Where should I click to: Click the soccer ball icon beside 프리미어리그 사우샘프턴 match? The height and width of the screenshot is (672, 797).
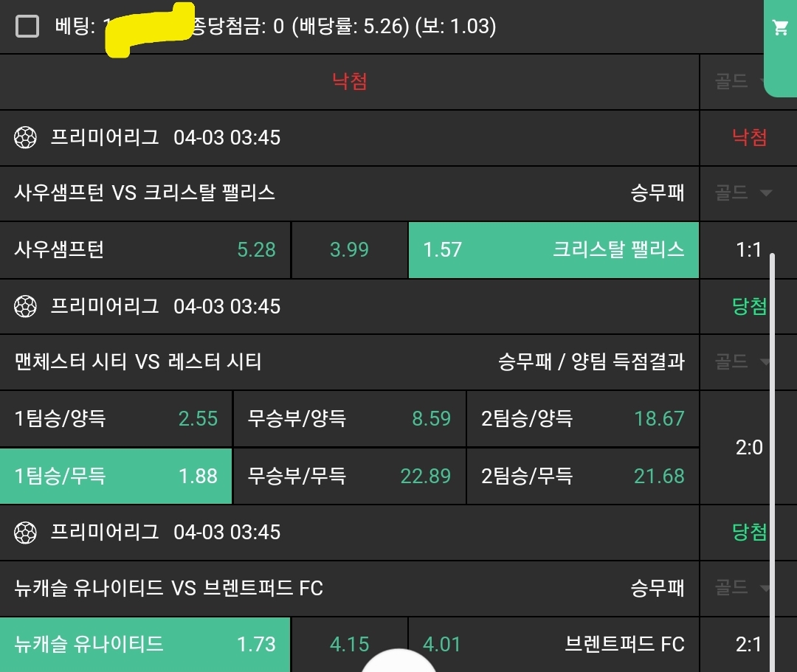tap(26, 138)
